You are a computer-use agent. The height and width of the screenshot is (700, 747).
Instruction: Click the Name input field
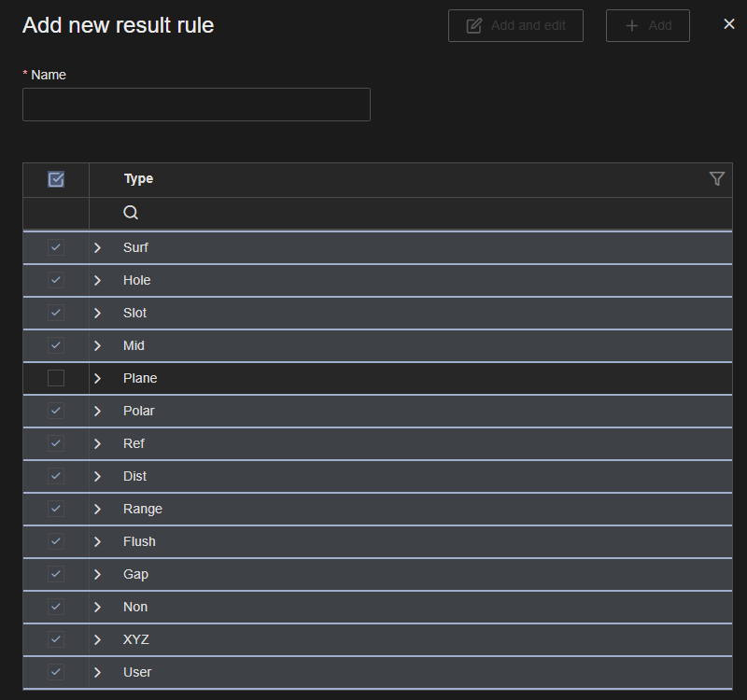196,105
